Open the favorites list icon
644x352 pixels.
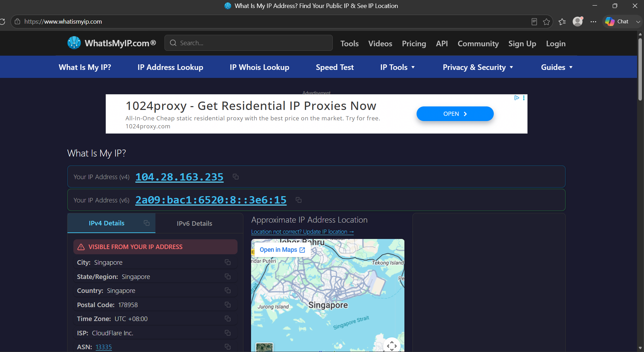pos(562,22)
